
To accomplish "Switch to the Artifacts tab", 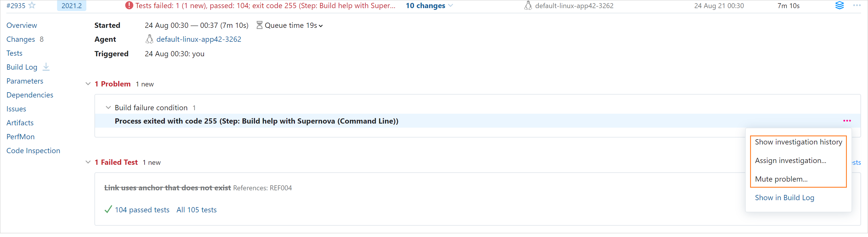I will pyautogui.click(x=20, y=122).
